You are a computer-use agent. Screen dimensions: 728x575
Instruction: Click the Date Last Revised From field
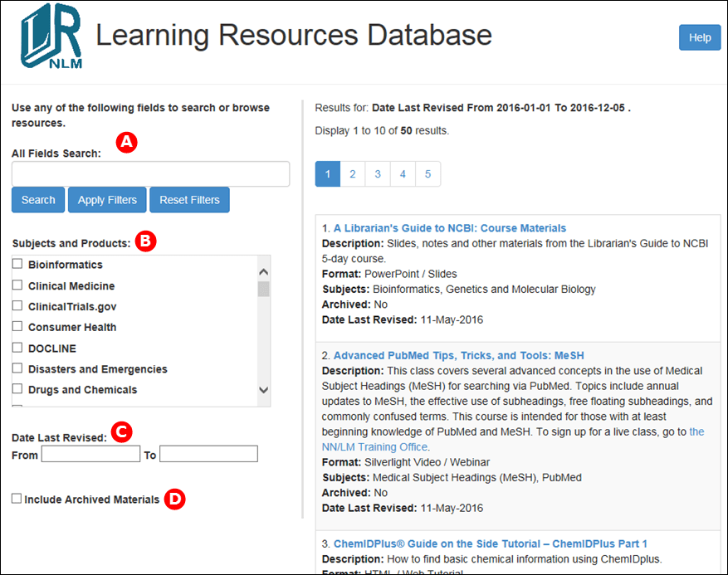pyautogui.click(x=90, y=453)
